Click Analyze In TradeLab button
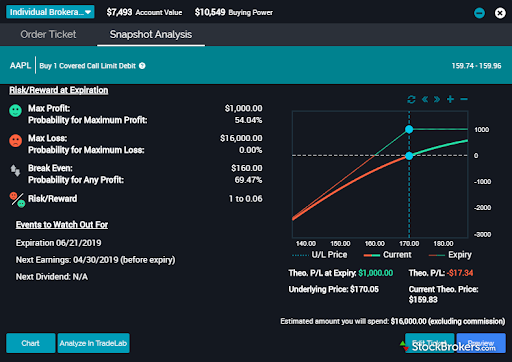 [93, 343]
